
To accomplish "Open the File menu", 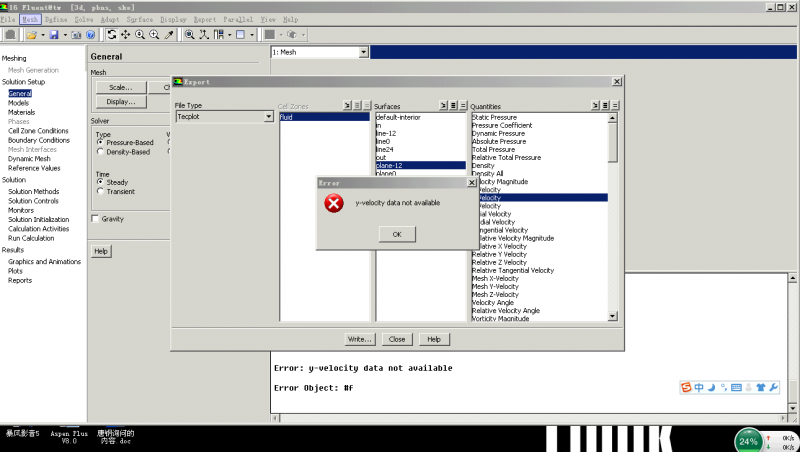I will coord(8,19).
